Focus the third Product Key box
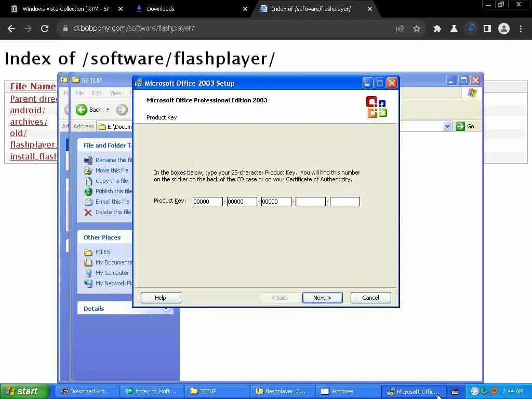Viewport: 532px width, 399px height. coord(276,202)
